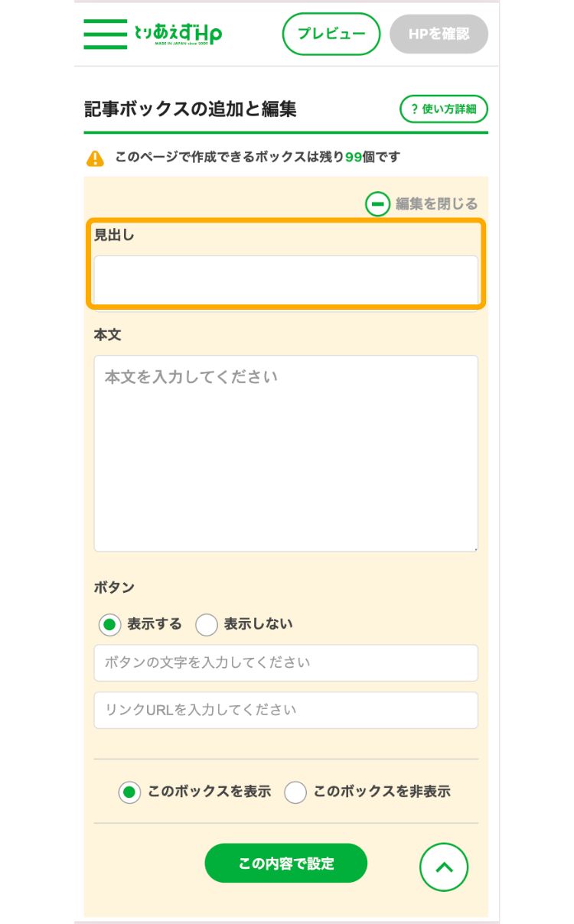Viewport: 574px width, 924px height.
Task: Click the この内容で設定 button
Action: [x=286, y=864]
